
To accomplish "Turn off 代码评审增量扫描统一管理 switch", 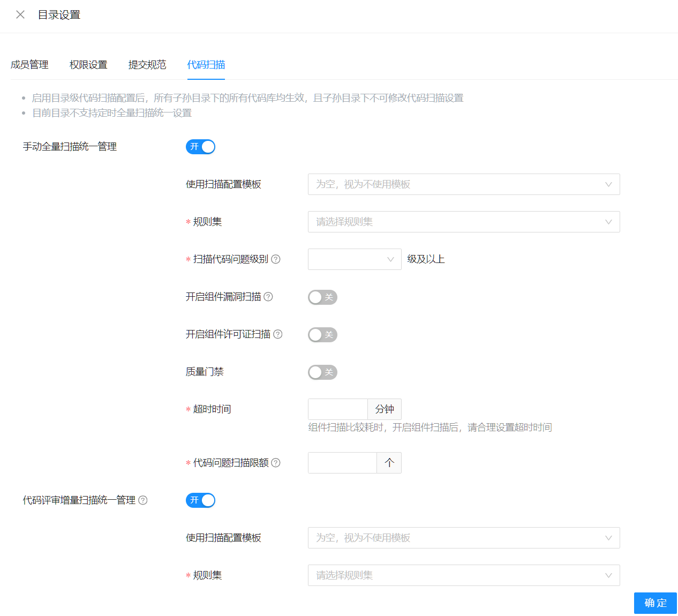I will tap(200, 500).
